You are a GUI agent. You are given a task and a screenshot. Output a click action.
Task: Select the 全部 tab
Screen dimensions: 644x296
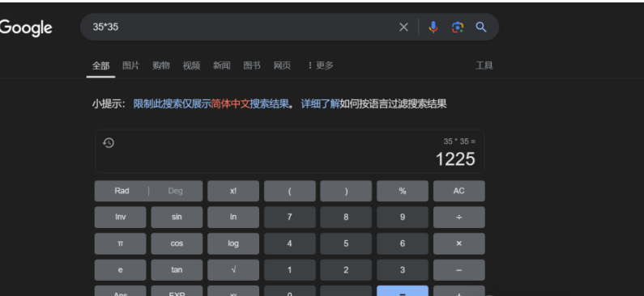pyautogui.click(x=100, y=66)
